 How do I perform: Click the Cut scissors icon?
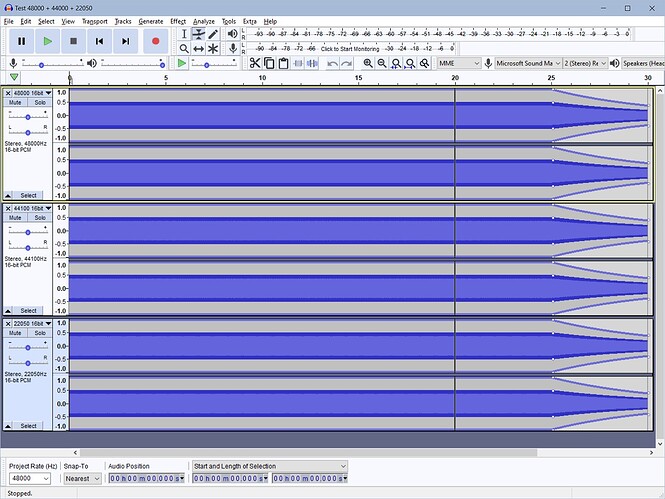(x=255, y=63)
